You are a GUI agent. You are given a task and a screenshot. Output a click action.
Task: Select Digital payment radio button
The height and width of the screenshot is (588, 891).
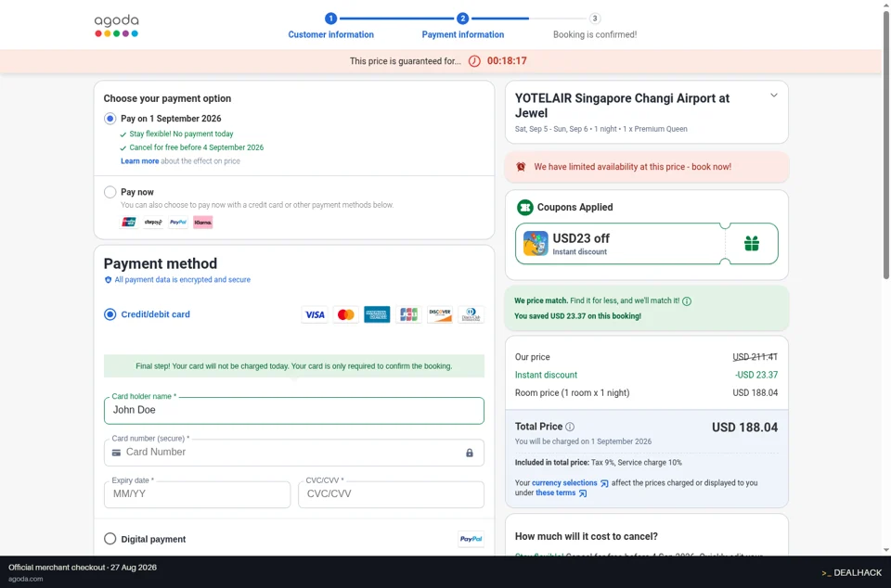(110, 539)
